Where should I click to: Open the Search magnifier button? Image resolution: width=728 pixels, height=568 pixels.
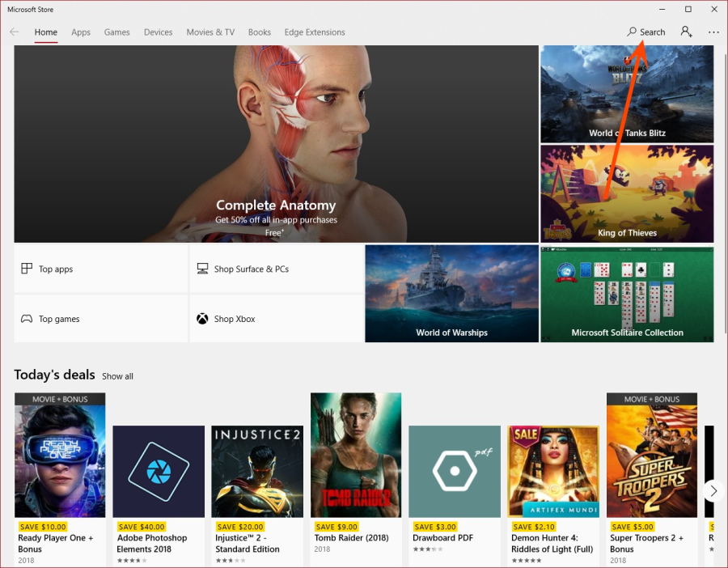coord(645,32)
